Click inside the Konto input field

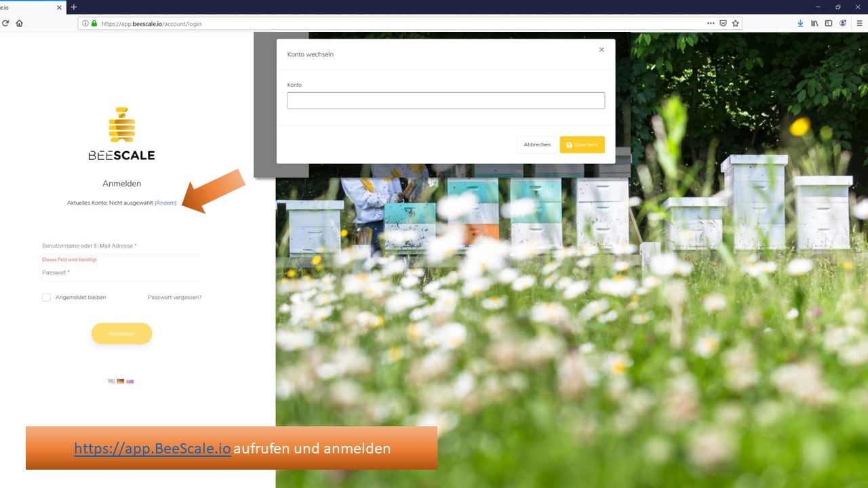click(x=445, y=100)
